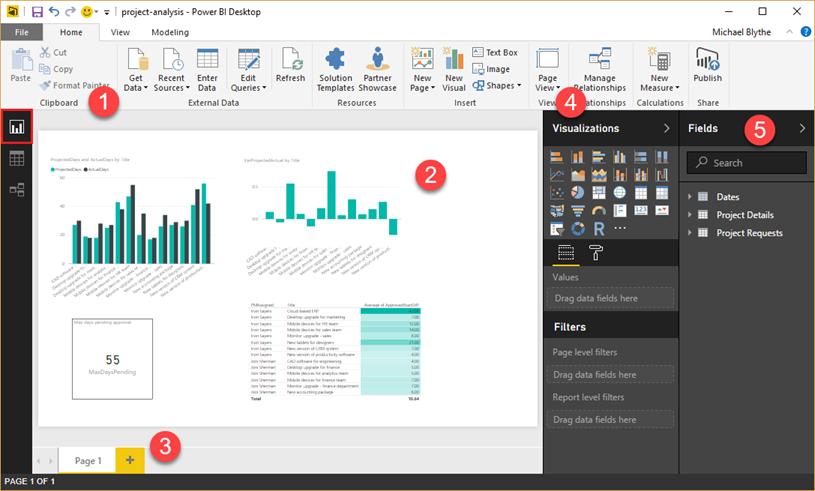Screen dimensions: 815x491
Task: Expand the Project Details table
Action: [x=690, y=215]
